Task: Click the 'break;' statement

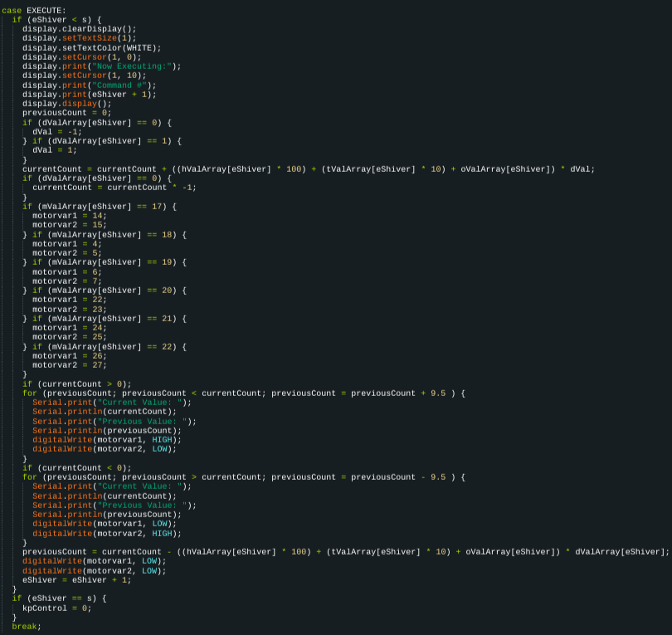Action: (x=27, y=627)
